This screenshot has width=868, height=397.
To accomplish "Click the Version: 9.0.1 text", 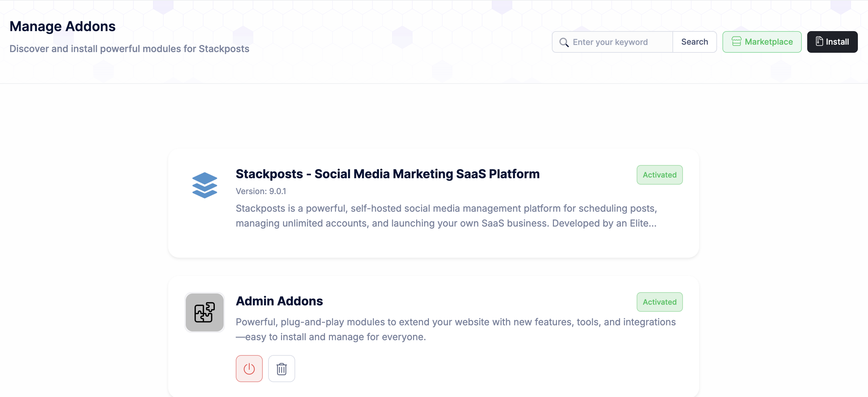I will click(261, 191).
